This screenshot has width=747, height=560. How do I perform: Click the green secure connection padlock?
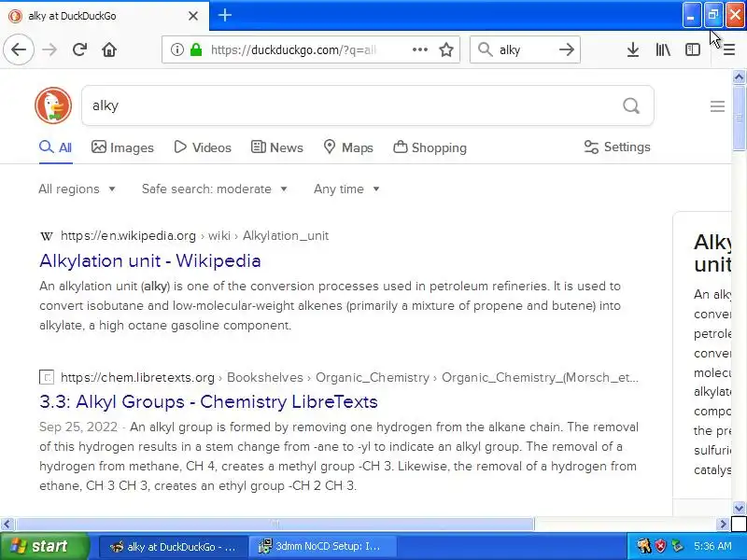(x=196, y=49)
